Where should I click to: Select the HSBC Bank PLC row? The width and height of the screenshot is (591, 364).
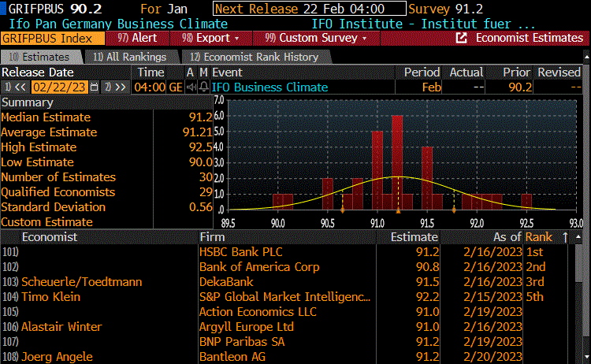(284, 252)
